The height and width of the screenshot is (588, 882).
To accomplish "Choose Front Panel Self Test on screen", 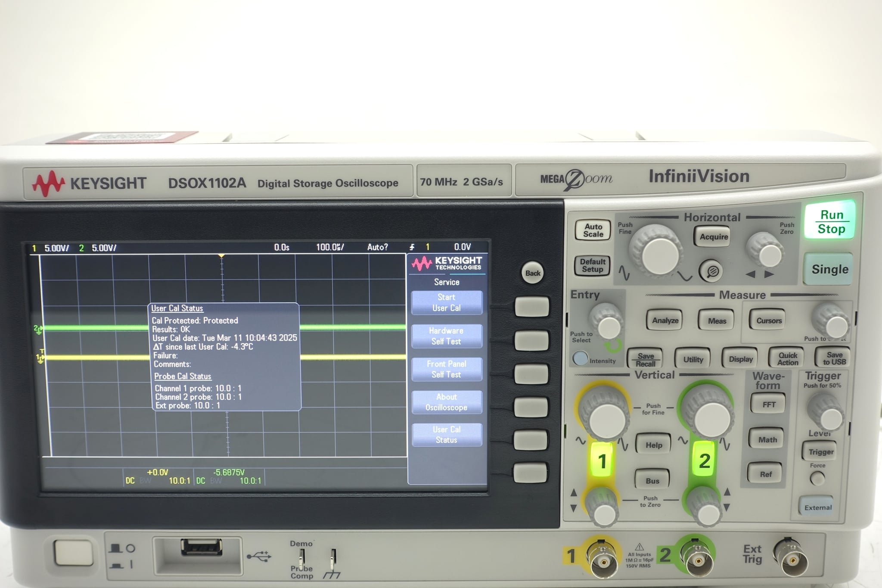I will 447,369.
